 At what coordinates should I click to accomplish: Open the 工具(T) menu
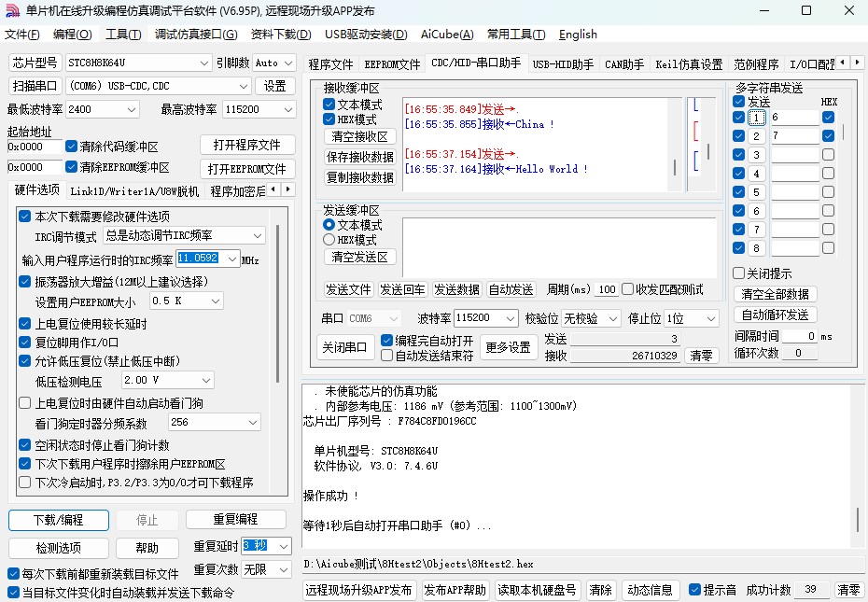click(x=123, y=35)
